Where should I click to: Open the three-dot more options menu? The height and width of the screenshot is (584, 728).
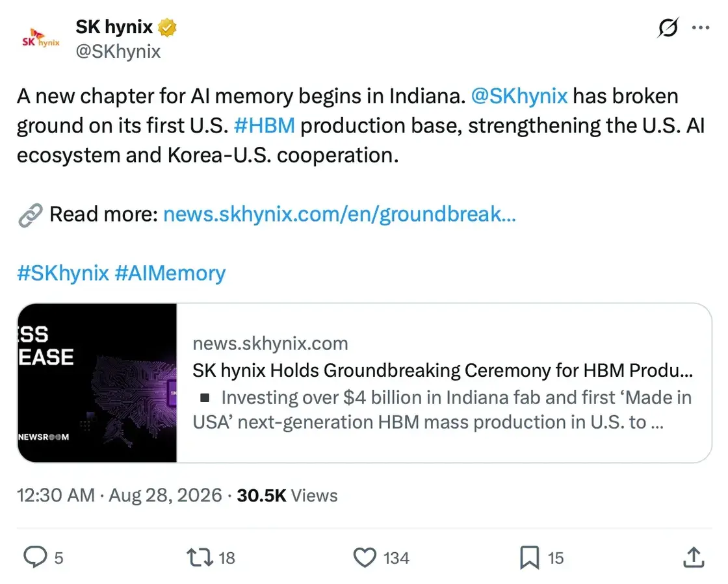(700, 28)
